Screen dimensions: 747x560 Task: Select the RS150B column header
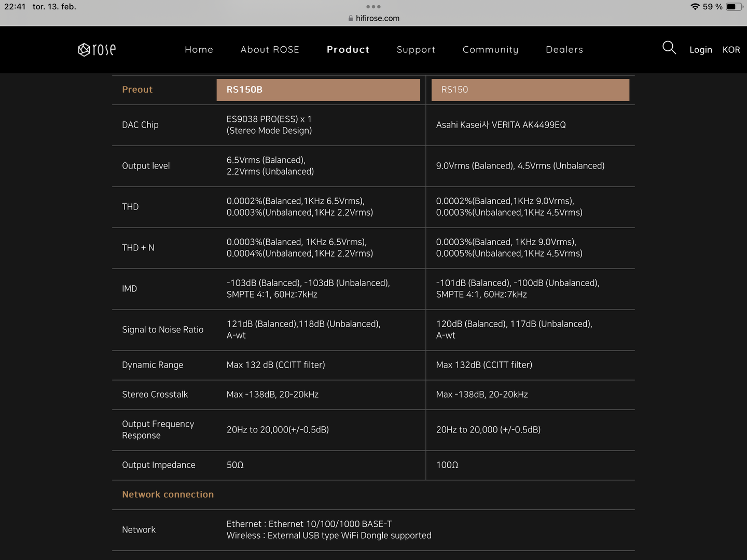pyautogui.click(x=318, y=90)
